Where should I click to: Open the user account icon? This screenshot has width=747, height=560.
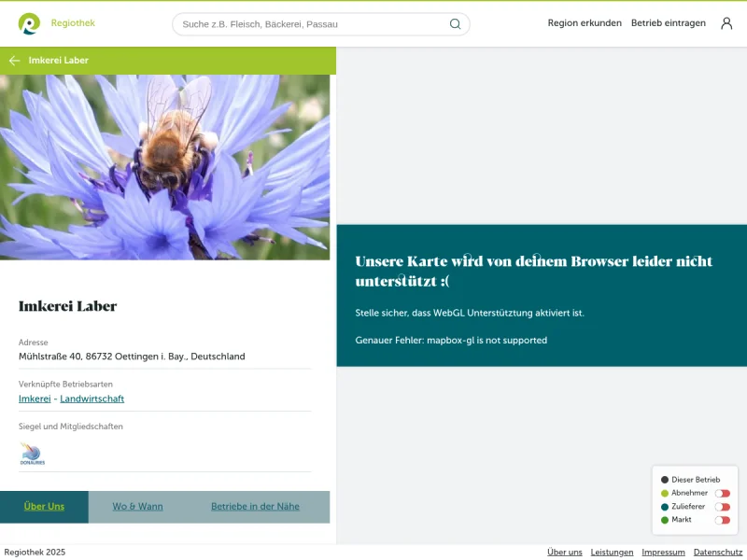coord(726,23)
